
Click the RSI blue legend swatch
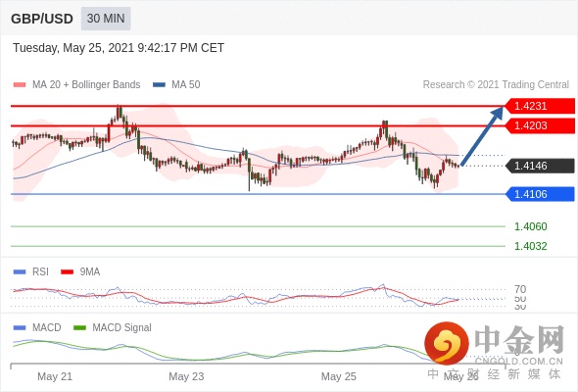(x=20, y=272)
